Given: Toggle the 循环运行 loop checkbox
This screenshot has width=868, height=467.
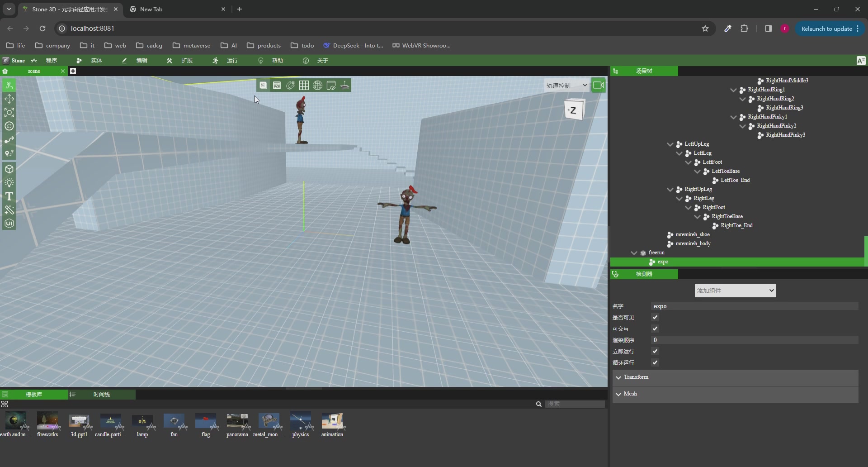Looking at the screenshot, I should [655, 363].
